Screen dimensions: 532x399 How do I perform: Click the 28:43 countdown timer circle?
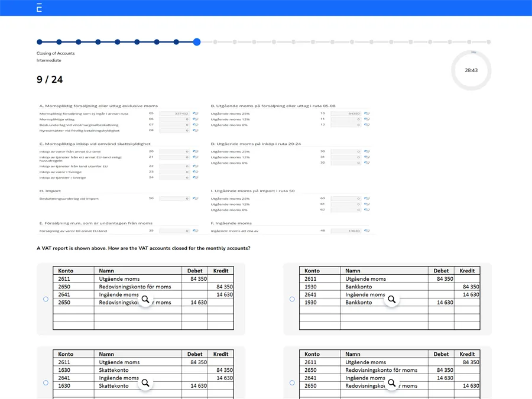(x=471, y=70)
